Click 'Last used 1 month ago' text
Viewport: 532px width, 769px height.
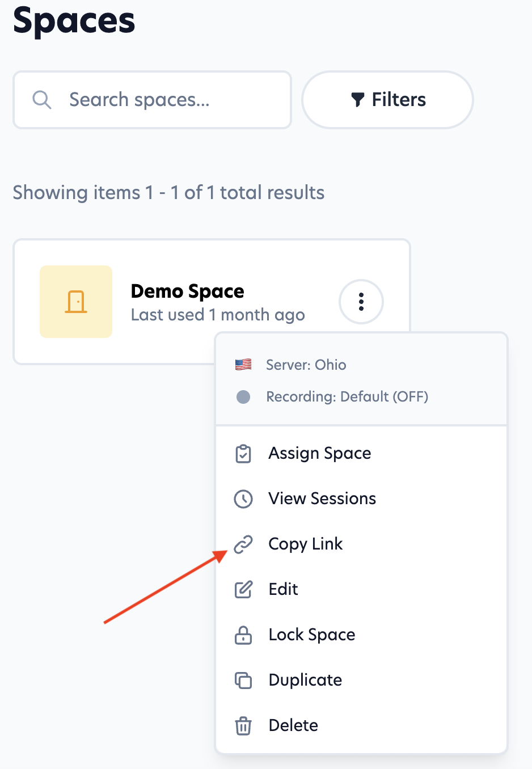218,315
